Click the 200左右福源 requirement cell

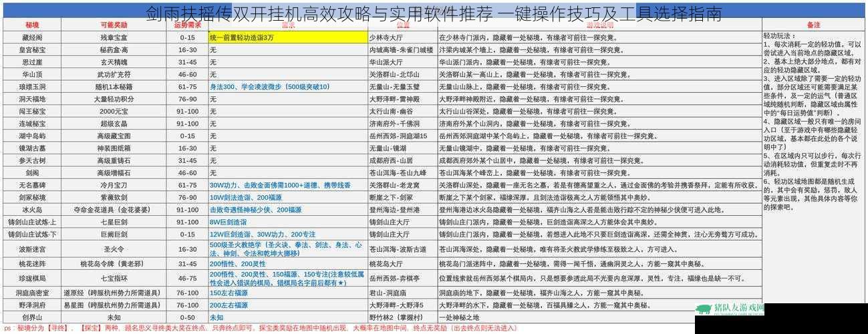pyautogui.click(x=288, y=305)
